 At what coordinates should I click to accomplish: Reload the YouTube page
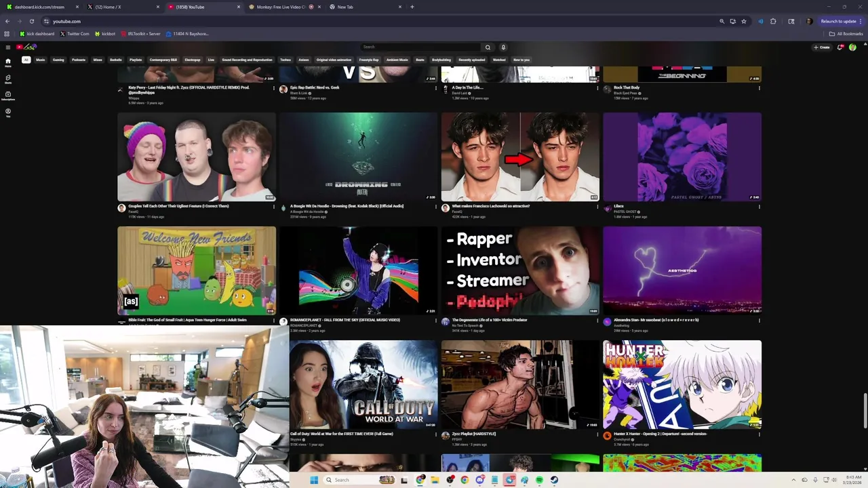pos(31,21)
